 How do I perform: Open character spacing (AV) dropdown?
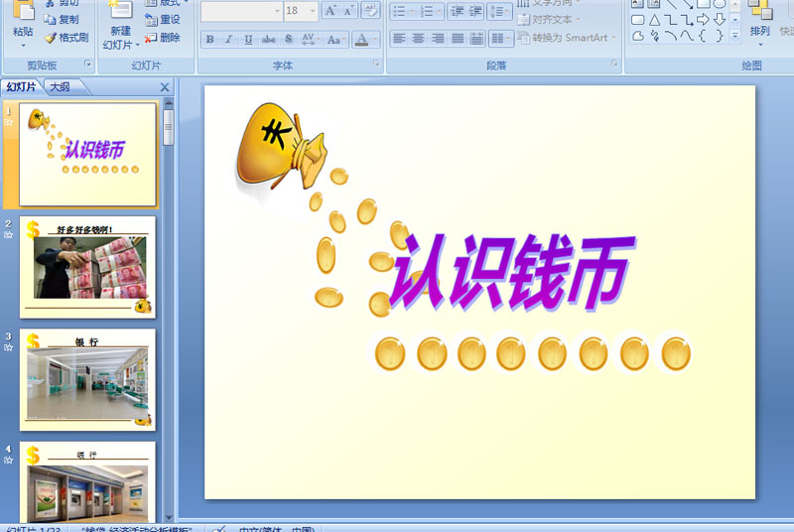[x=310, y=39]
